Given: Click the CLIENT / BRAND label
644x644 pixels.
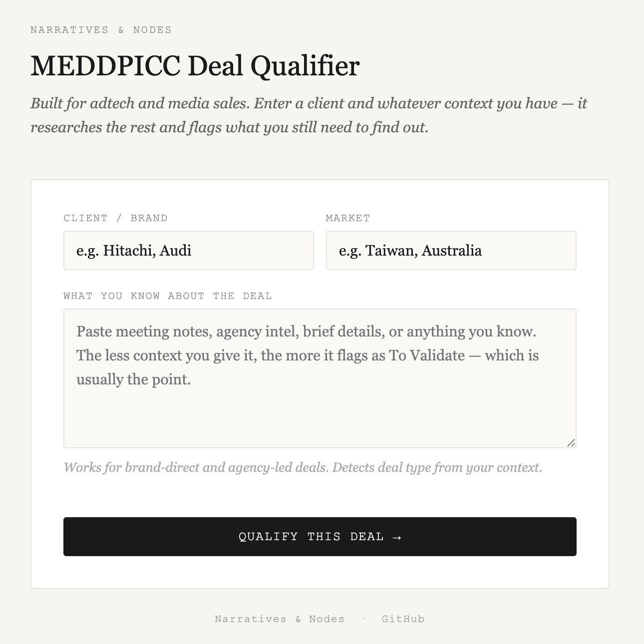Looking at the screenshot, I should tap(115, 218).
